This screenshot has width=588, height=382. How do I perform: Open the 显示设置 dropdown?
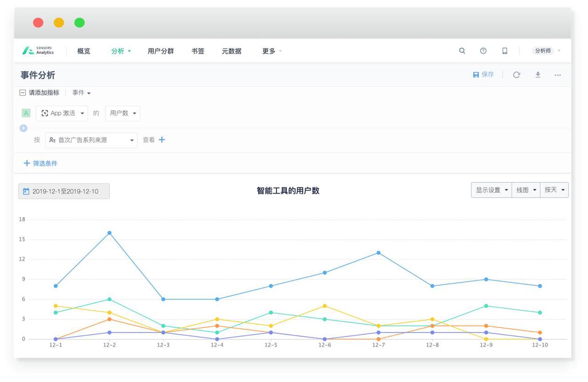[x=492, y=190]
